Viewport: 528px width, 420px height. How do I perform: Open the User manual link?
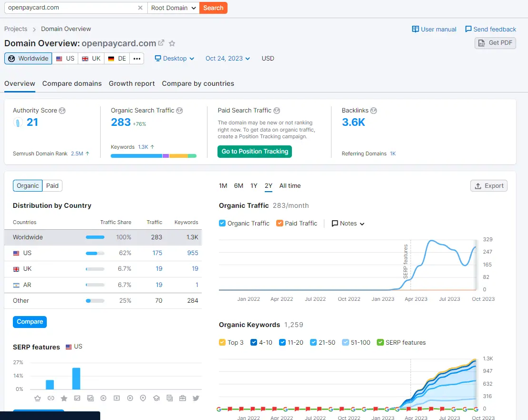pos(434,29)
